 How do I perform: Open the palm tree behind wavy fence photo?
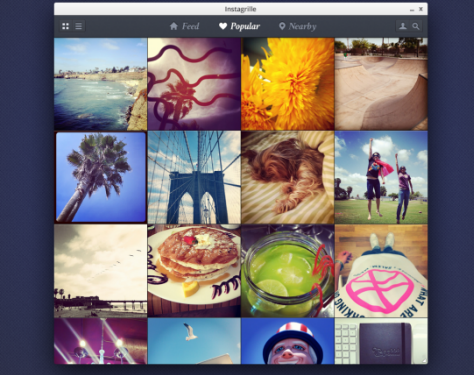pyautogui.click(x=194, y=84)
